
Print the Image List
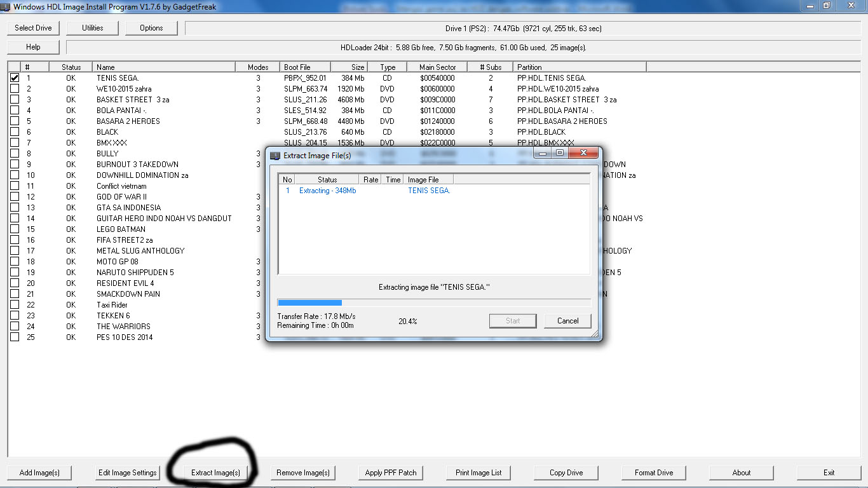(x=478, y=472)
